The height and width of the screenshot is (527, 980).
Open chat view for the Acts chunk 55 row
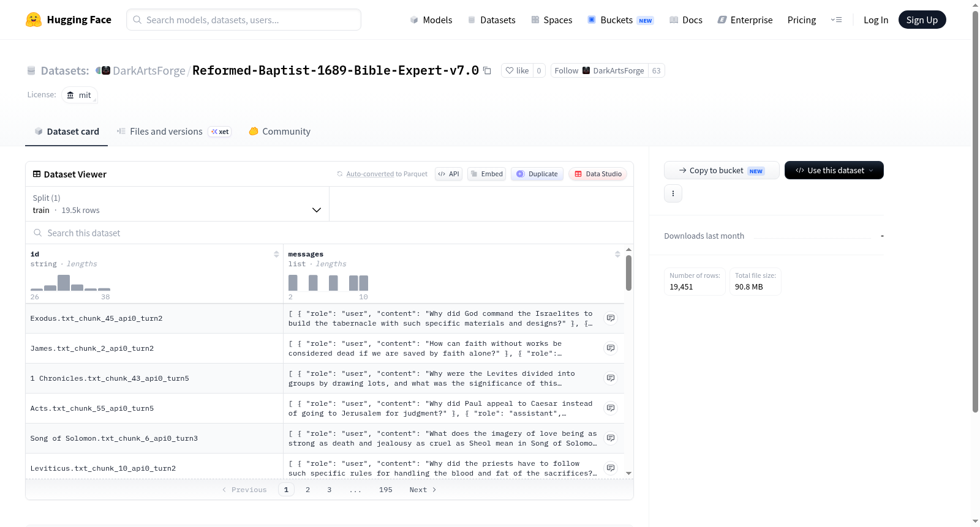(x=611, y=408)
